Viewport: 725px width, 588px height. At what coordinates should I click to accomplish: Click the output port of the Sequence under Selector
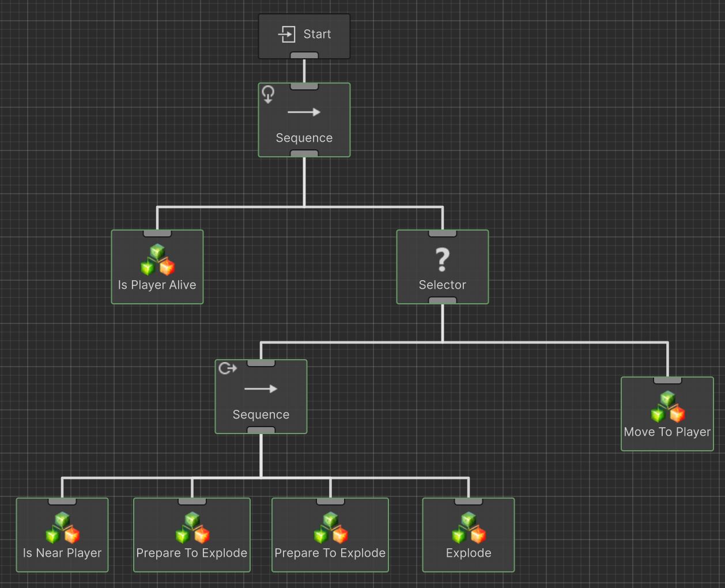261,430
